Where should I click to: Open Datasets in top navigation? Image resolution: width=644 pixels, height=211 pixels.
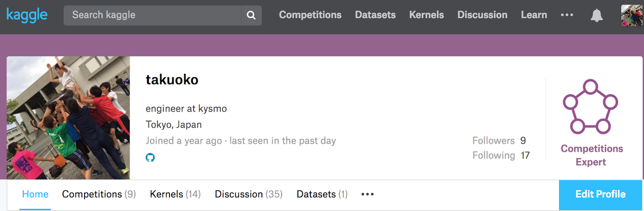point(375,15)
